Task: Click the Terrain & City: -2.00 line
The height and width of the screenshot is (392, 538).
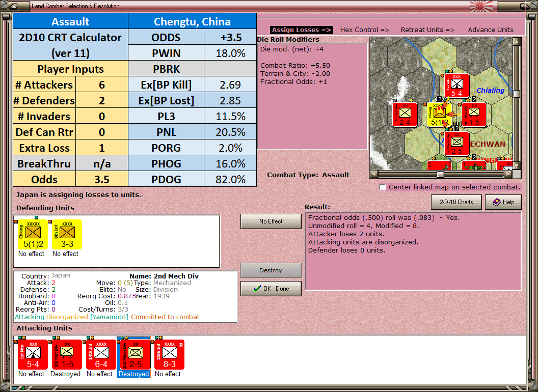Action: click(295, 74)
